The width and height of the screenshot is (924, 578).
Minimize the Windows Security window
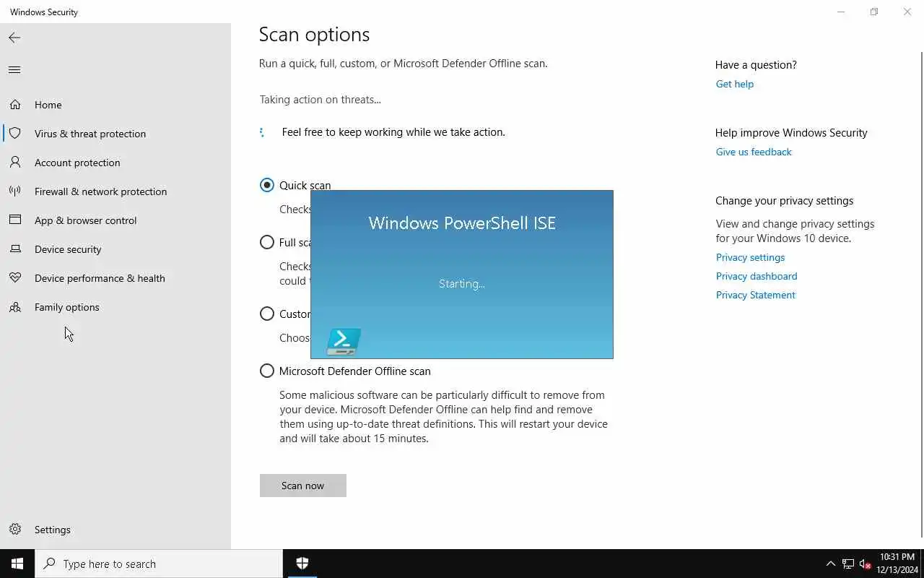click(841, 12)
